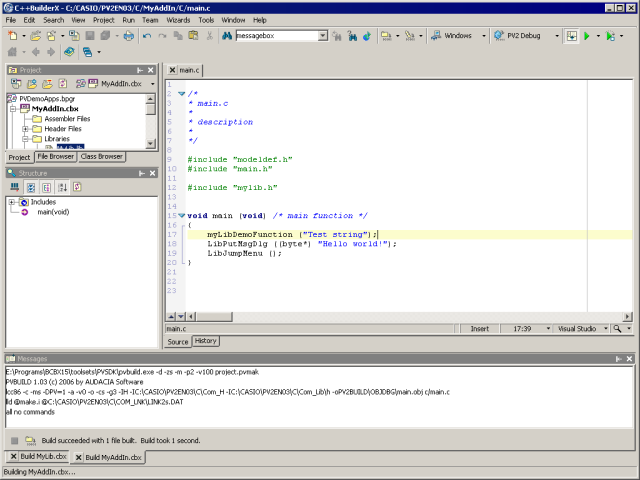Screen dimensions: 640x480
Task: Click the Project pane add-files folder icon
Action: [32, 84]
